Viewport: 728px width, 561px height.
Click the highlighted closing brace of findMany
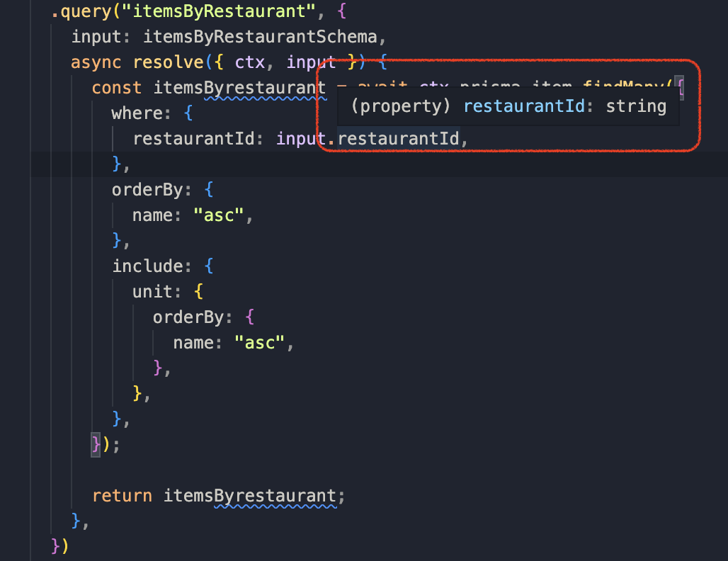click(95, 444)
